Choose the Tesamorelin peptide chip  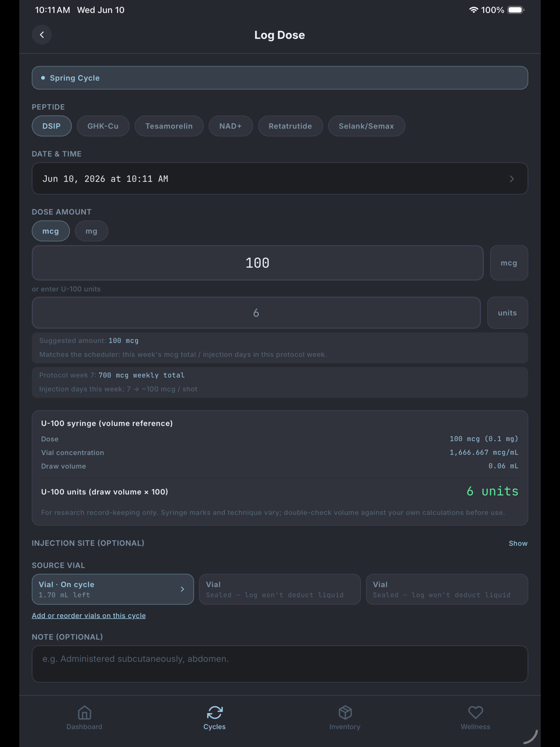click(169, 126)
